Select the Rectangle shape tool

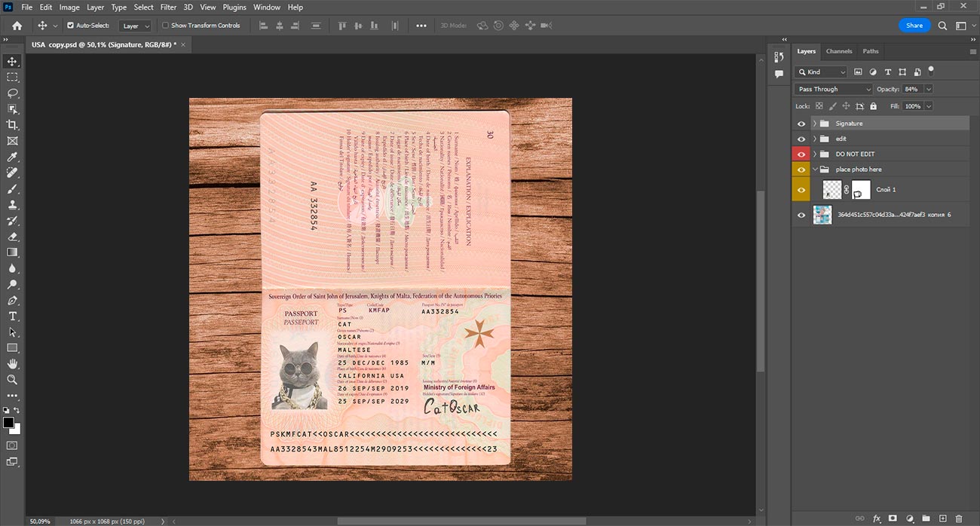(12, 348)
